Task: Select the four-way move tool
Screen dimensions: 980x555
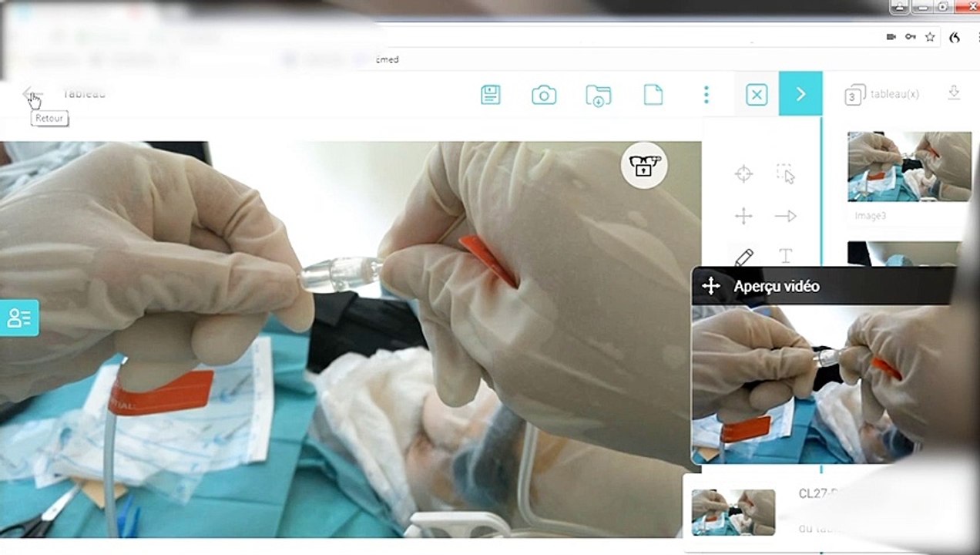Action: 743,216
